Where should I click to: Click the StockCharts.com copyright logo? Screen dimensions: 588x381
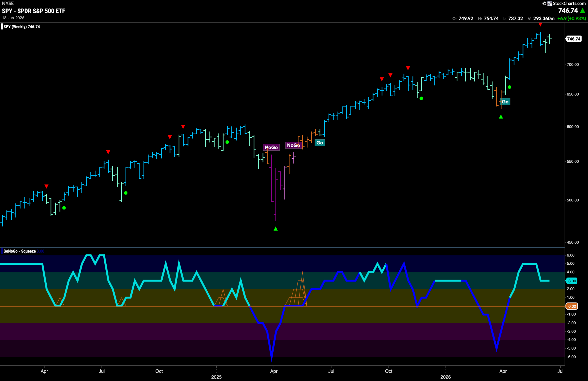(x=564, y=3)
